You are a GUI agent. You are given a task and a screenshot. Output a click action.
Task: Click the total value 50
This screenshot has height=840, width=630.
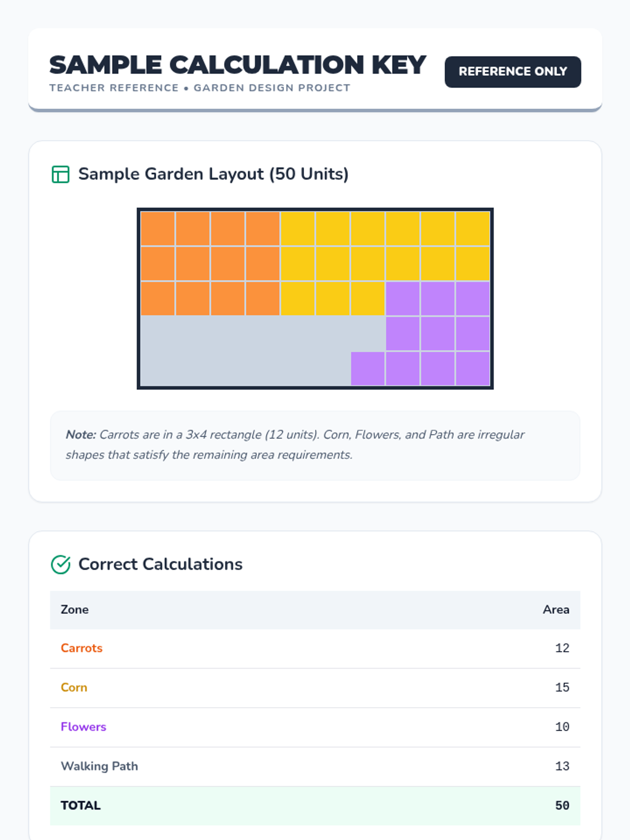[562, 806]
